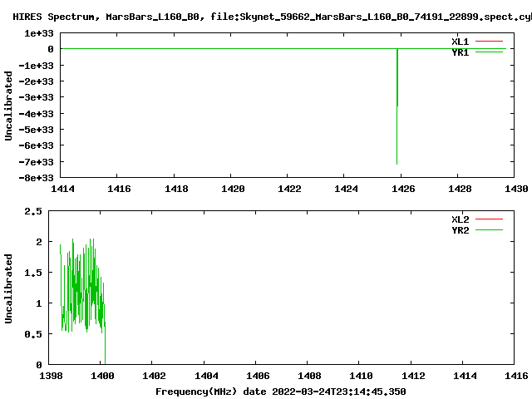
Task: Click the -7e+33 y-axis tick label
Action: click(x=37, y=162)
